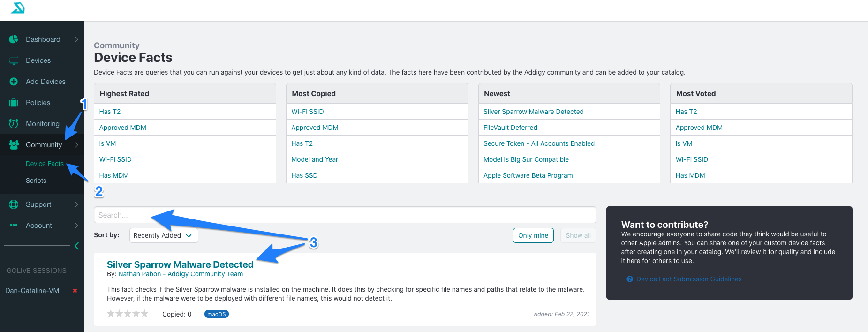
Task: Open Approved MDM under Most Voted
Action: click(699, 128)
